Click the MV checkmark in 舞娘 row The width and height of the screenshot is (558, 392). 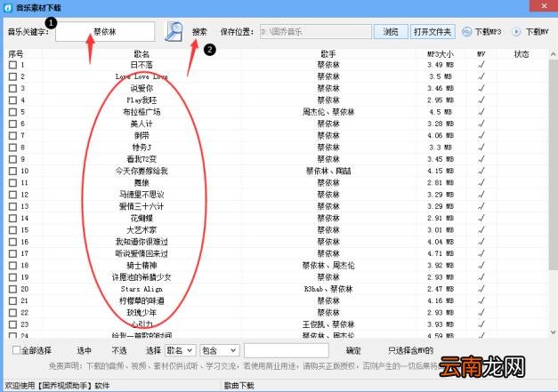click(x=481, y=183)
